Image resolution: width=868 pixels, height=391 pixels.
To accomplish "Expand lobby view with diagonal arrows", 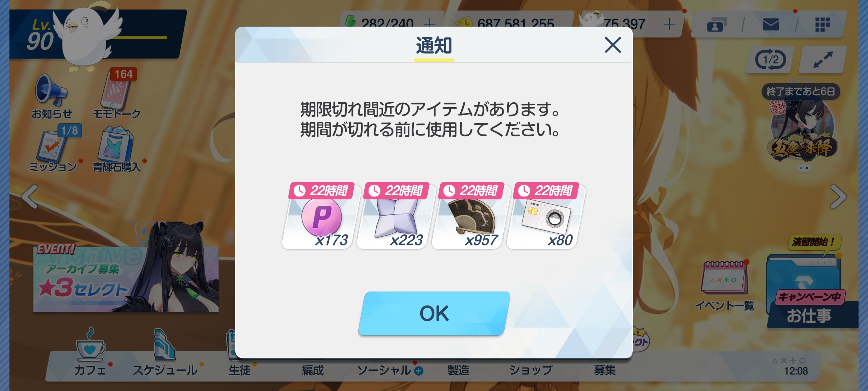I will point(823,60).
